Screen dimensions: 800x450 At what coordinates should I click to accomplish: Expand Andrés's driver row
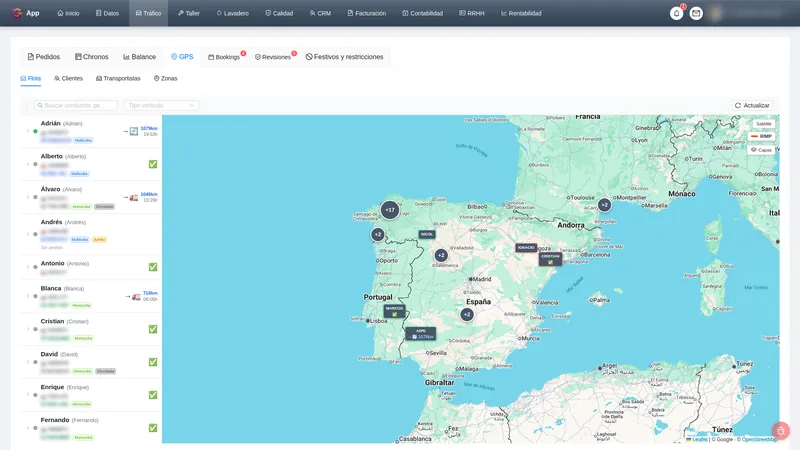tap(28, 234)
